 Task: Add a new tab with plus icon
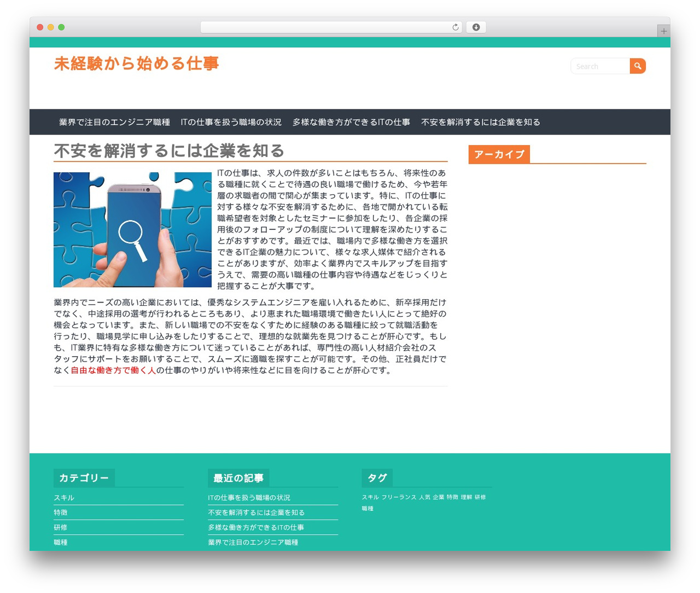(664, 31)
